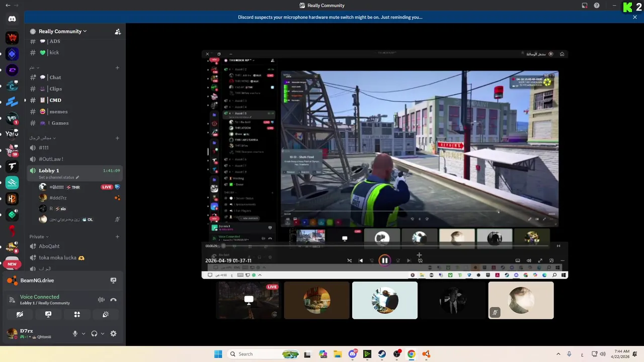Screen dimensions: 644x362
Task: Open Windows Start menu
Action: pos(218,354)
